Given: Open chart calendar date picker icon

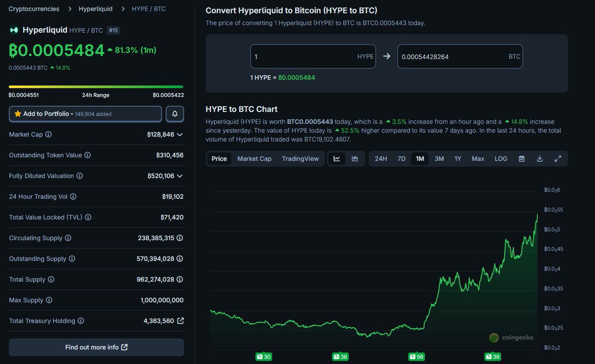Looking at the screenshot, I should 522,159.
